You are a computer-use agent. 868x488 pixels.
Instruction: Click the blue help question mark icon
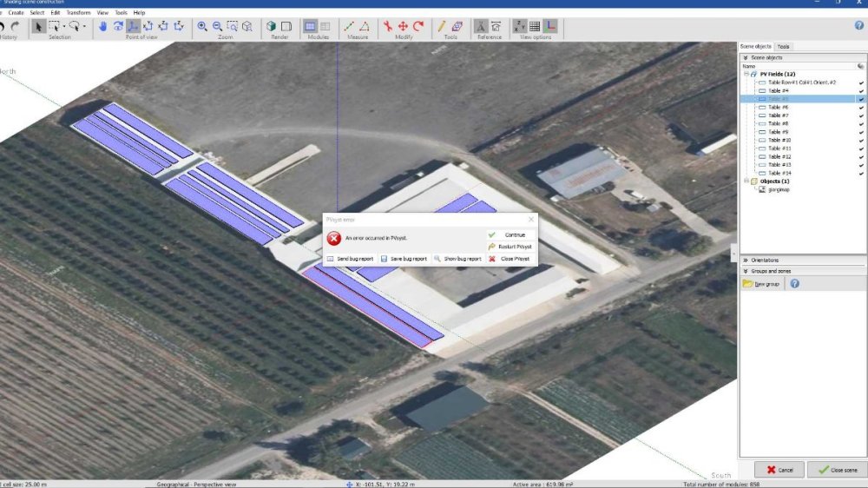[x=858, y=26]
